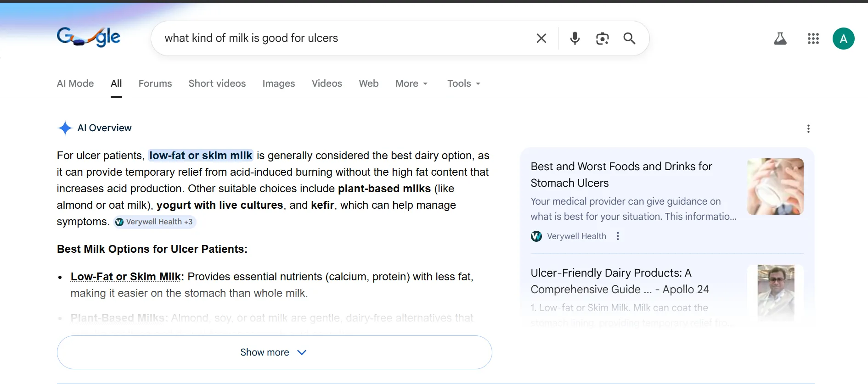
Task: Switch to AI Mode
Action: coord(75,83)
